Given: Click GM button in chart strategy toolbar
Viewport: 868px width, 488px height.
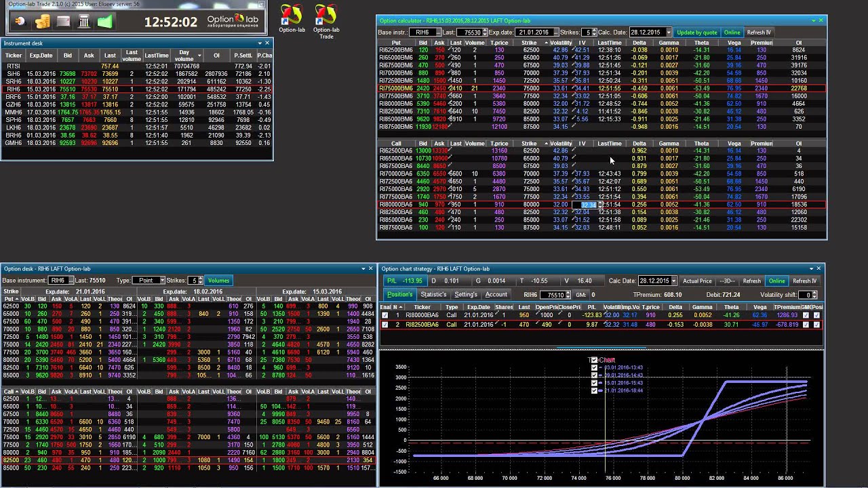Looking at the screenshot, I should (x=580, y=295).
